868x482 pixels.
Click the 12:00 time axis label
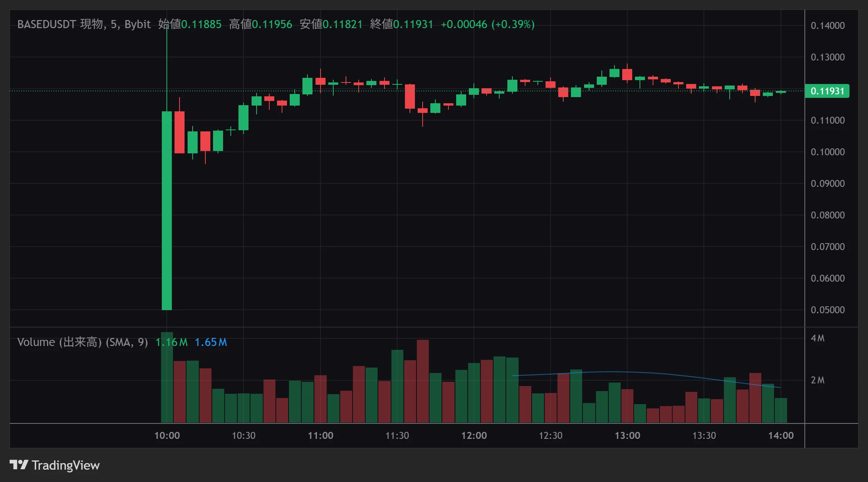point(474,435)
